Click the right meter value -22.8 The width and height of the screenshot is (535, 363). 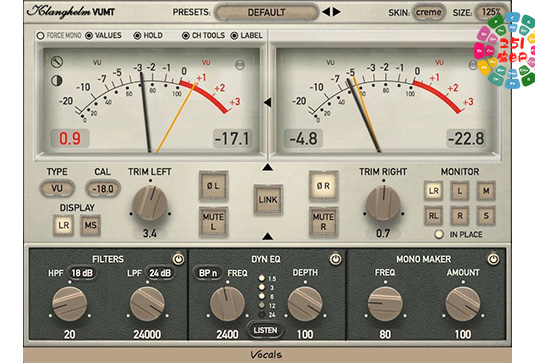pyautogui.click(x=466, y=139)
